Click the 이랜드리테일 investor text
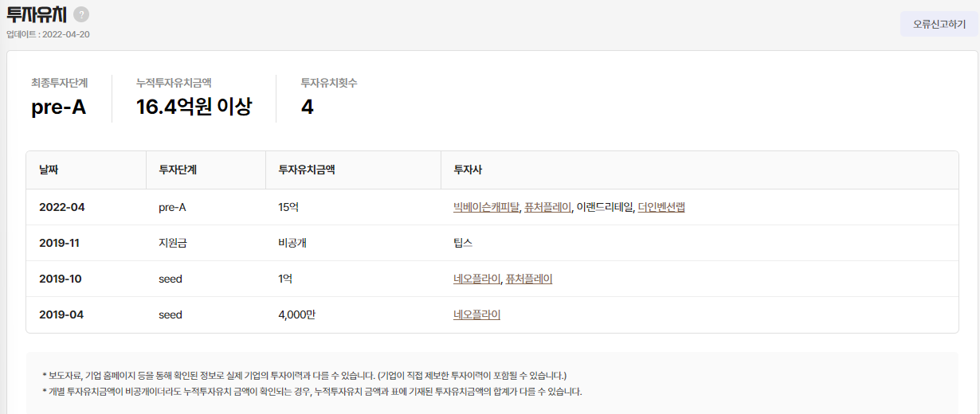This screenshot has height=414, width=980. pyautogui.click(x=605, y=207)
